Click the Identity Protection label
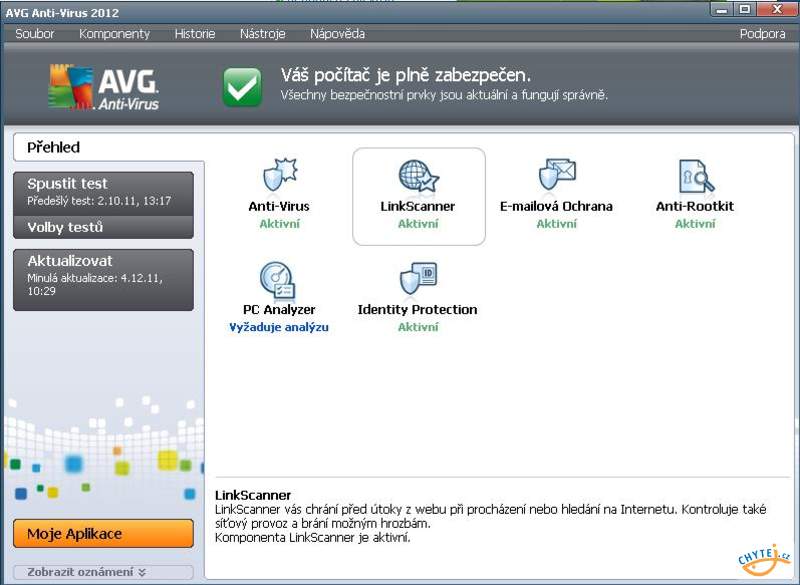The width and height of the screenshot is (800, 585). pyautogui.click(x=417, y=310)
